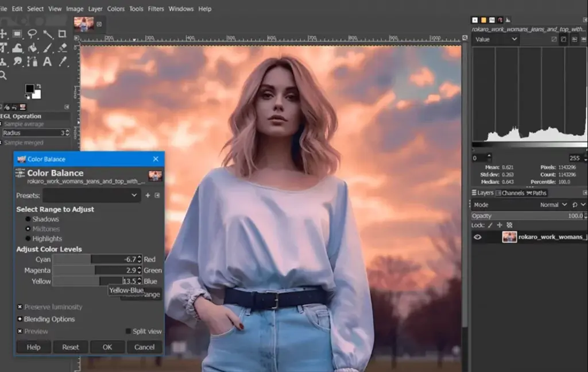588x372 pixels.
Task: Open the Colors menu
Action: pyautogui.click(x=115, y=9)
